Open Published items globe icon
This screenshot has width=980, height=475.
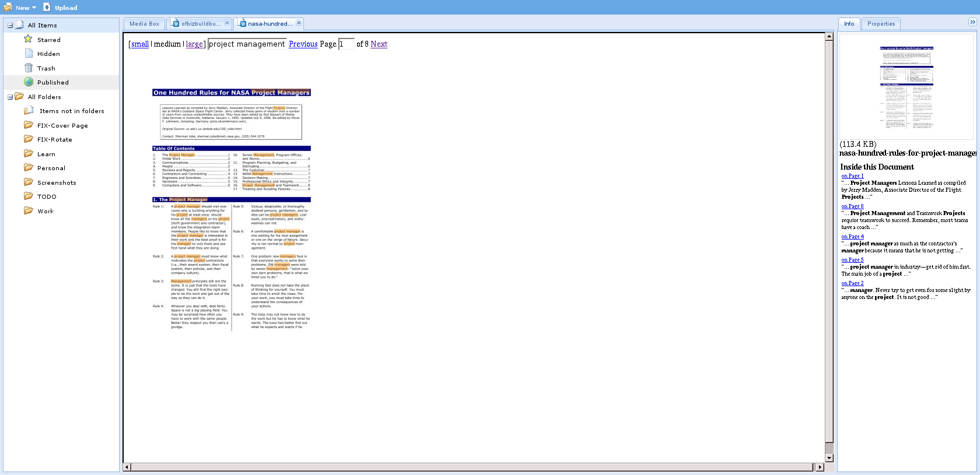tap(28, 82)
